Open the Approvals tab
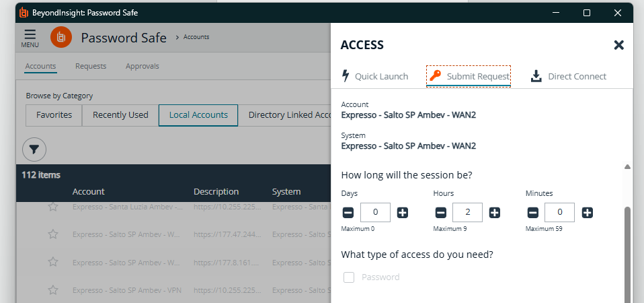This screenshot has height=303, width=644. pos(142,66)
